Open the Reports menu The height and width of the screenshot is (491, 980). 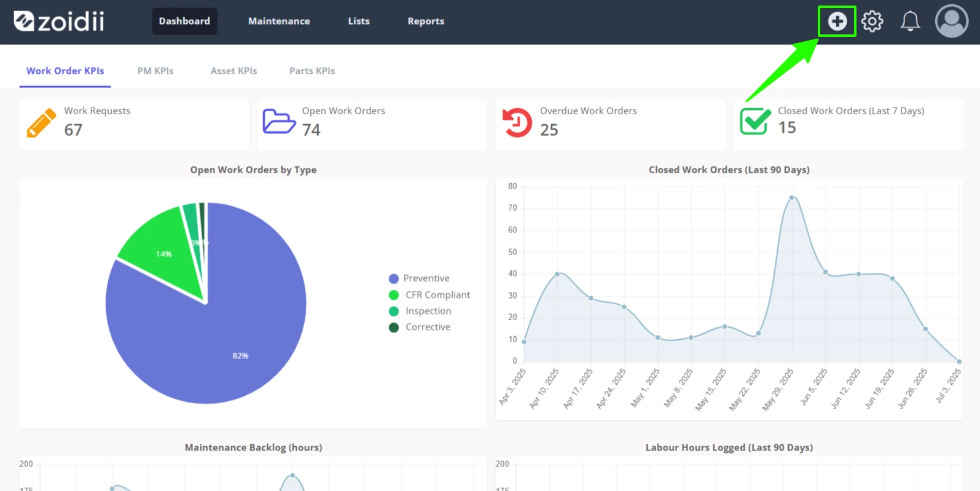point(426,21)
